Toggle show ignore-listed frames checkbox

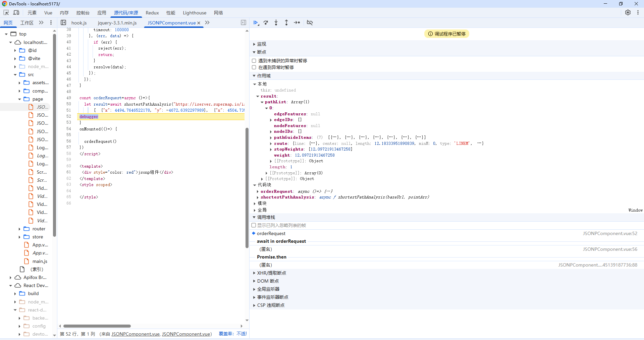click(254, 225)
